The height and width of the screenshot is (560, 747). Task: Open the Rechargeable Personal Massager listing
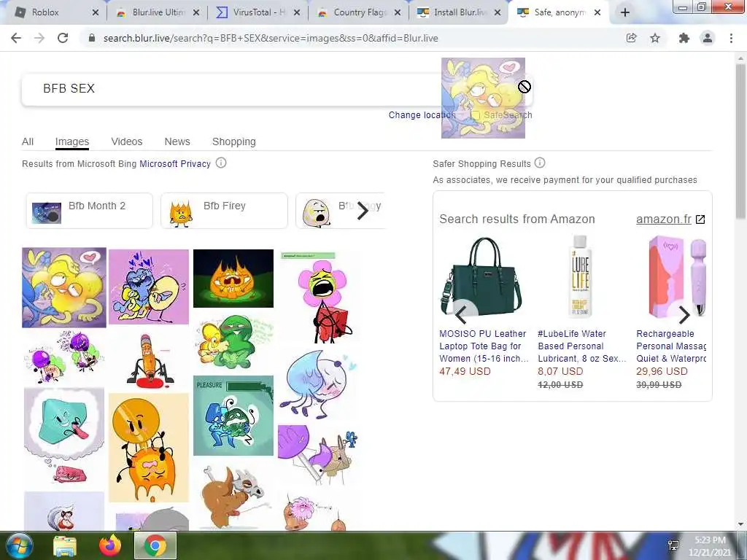click(671, 346)
